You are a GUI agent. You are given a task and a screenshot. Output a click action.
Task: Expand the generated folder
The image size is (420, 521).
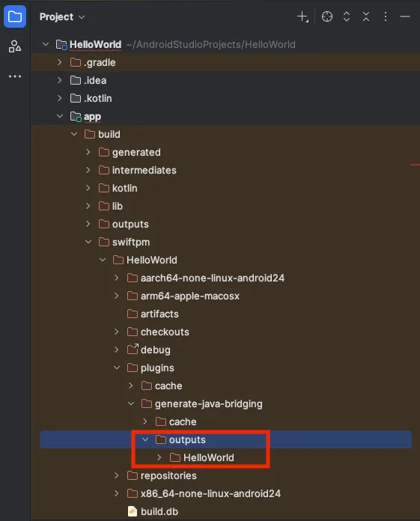(88, 152)
